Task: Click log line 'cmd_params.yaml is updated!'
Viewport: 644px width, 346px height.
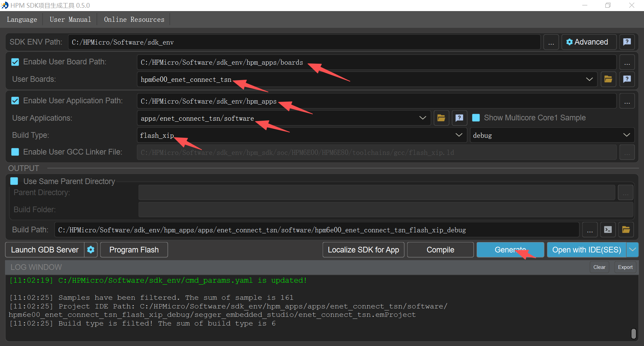Action: click(x=158, y=280)
